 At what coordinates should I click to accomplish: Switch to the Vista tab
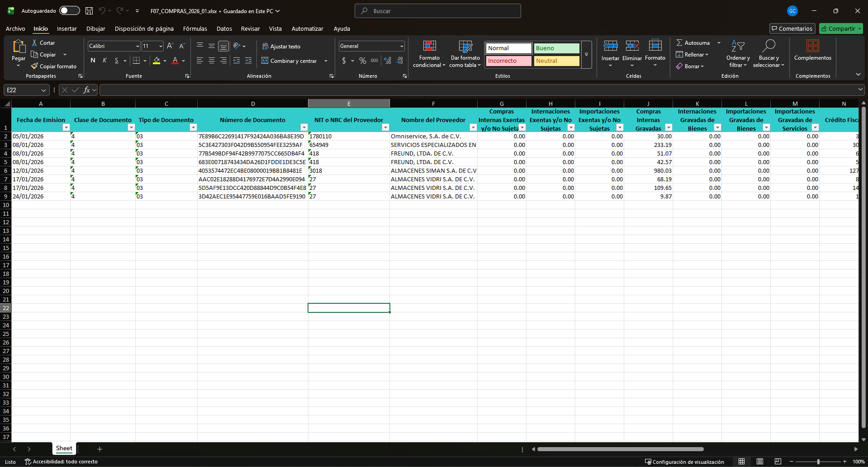tap(275, 28)
